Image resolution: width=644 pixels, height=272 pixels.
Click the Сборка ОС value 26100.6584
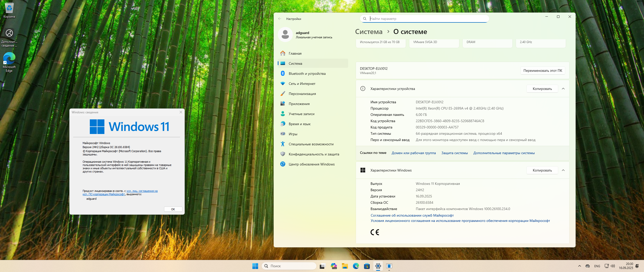pos(424,202)
